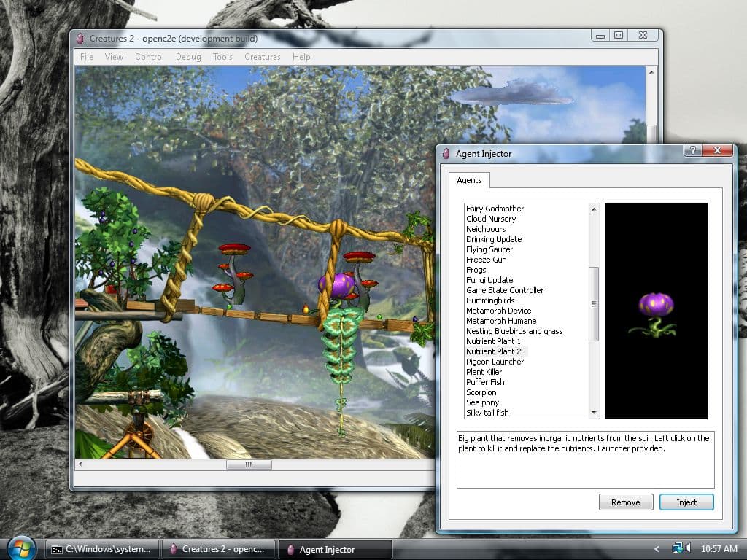747x560 pixels.
Task: Open the Tools menu
Action: click(222, 57)
